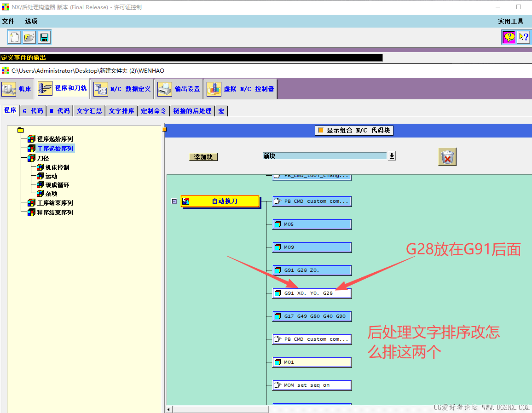Switch to 输出设置 tab
Screen dimensions: 532x413
coord(179,89)
